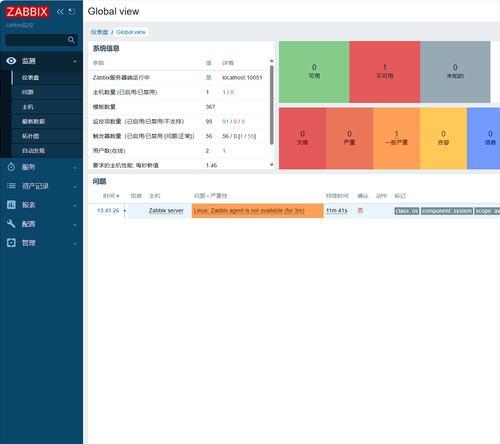Select the grey 未知的 hosts tile
The width and height of the screenshot is (500, 444).
tap(455, 72)
